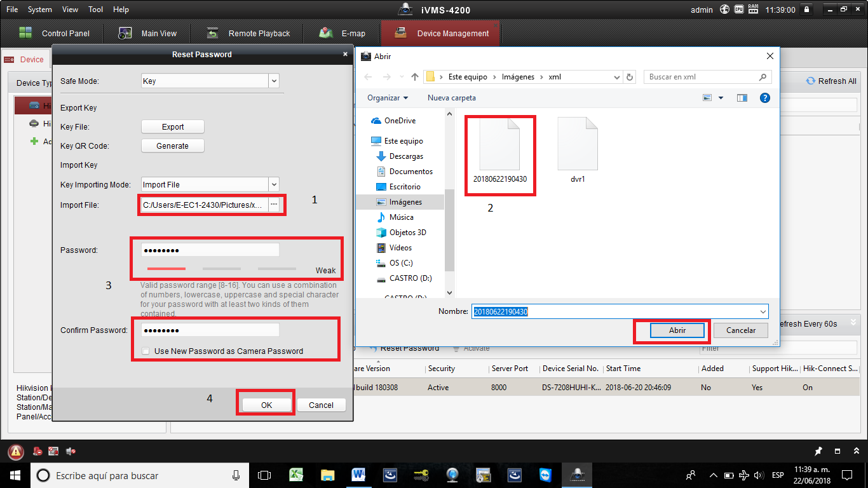Click Refresh All in Device Management
The width and height of the screenshot is (868, 488).
[x=831, y=81]
